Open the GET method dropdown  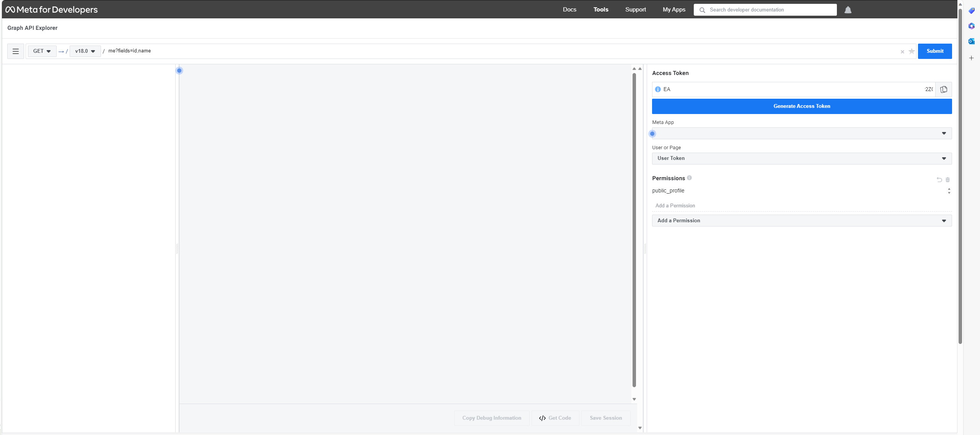[x=42, y=51]
